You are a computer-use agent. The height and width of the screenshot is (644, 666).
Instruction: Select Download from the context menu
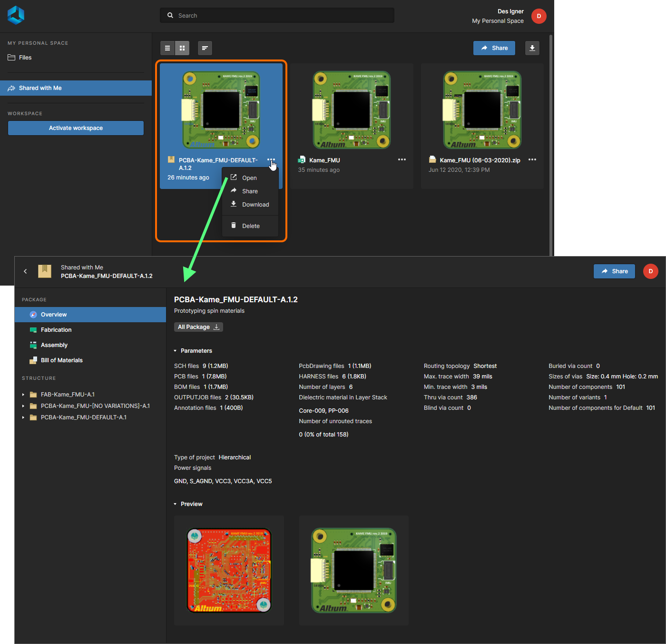(x=255, y=205)
